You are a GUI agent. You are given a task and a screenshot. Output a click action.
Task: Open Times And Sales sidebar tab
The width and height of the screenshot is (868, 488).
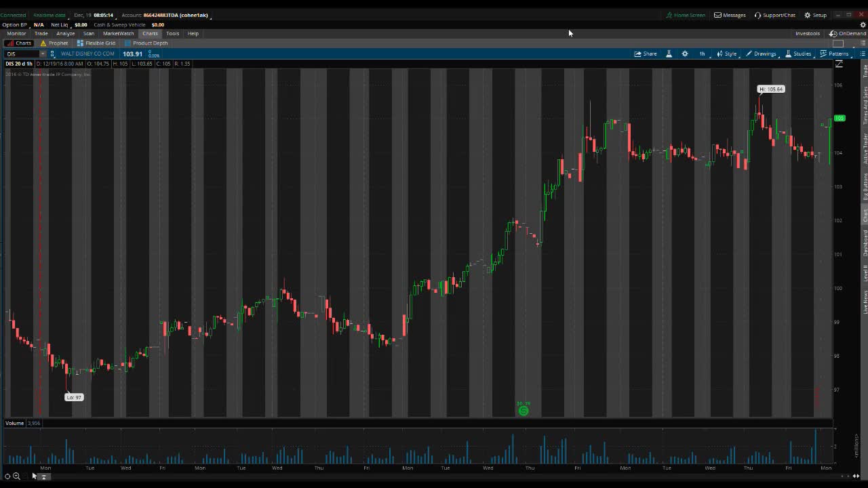[x=865, y=105]
